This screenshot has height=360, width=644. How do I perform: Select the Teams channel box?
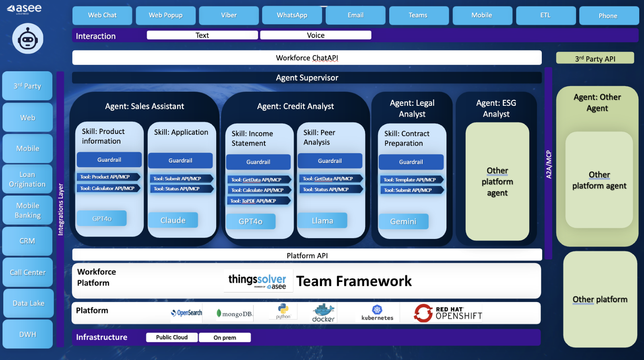(419, 15)
